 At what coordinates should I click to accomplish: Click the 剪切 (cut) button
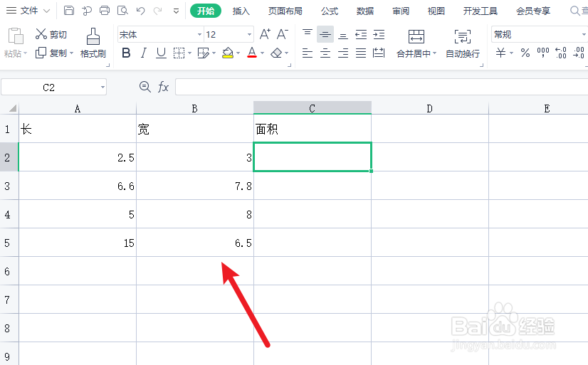[x=51, y=34]
